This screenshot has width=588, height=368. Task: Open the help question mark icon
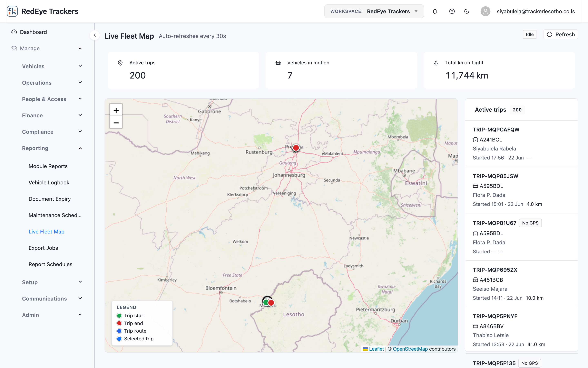tap(452, 11)
